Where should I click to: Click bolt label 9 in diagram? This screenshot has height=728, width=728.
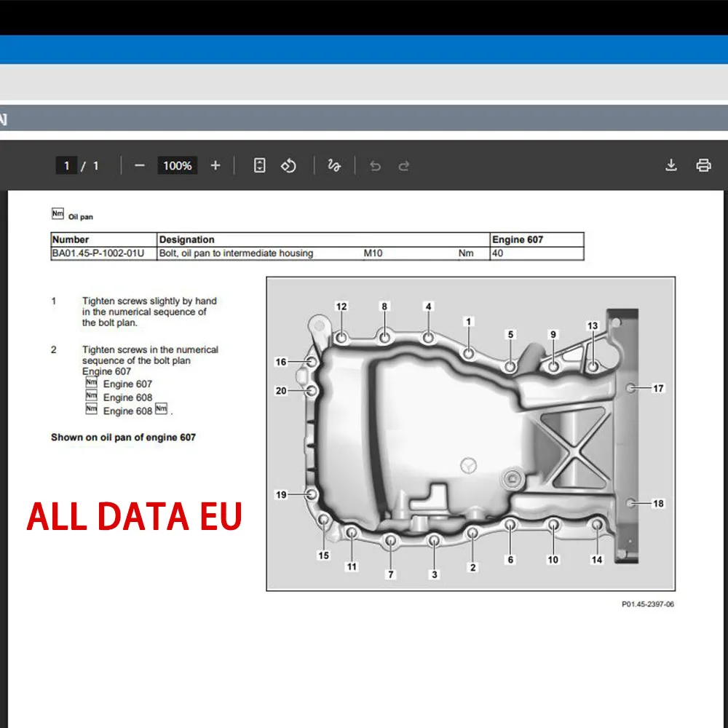[x=553, y=335]
